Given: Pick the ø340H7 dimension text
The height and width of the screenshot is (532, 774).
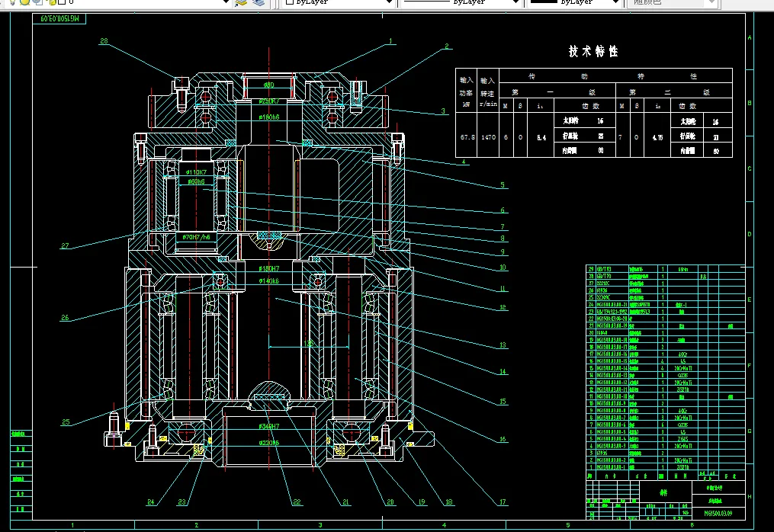Looking at the screenshot, I should tap(269, 426).
